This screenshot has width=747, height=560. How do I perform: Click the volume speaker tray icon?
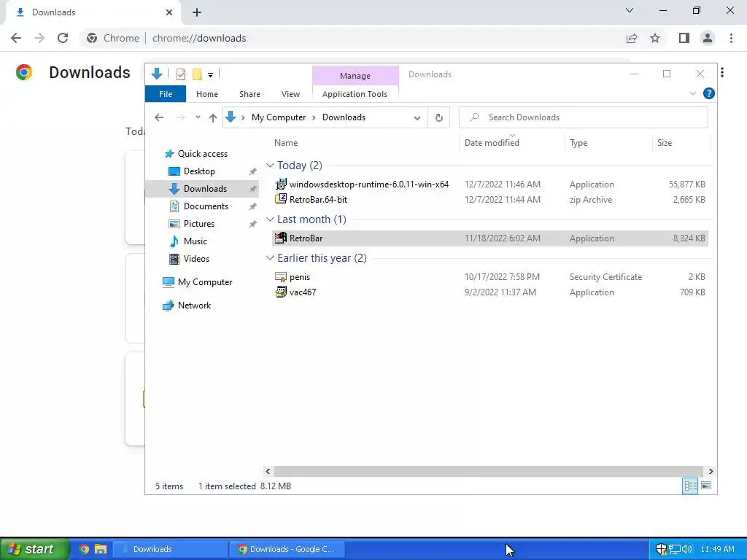coord(687,549)
